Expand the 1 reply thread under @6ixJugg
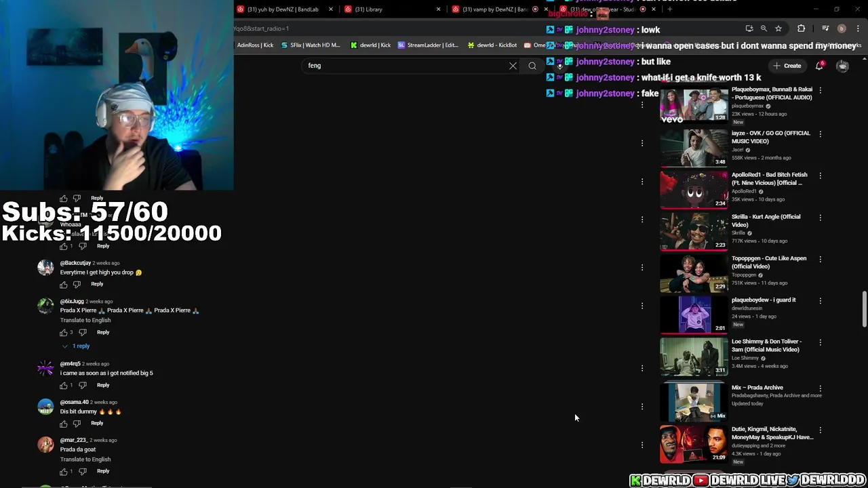Screen dimensions: 868x488 click(x=76, y=346)
